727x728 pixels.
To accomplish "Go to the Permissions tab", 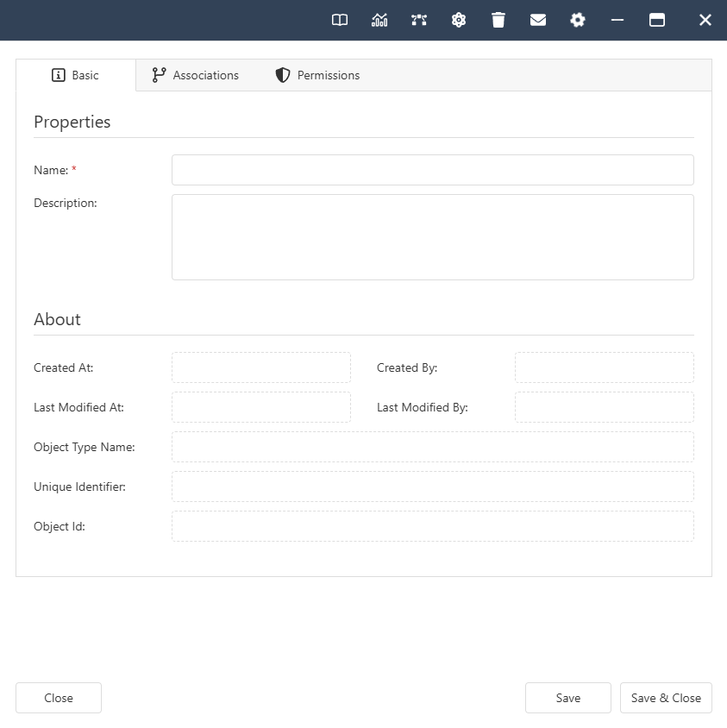I will coord(317,75).
